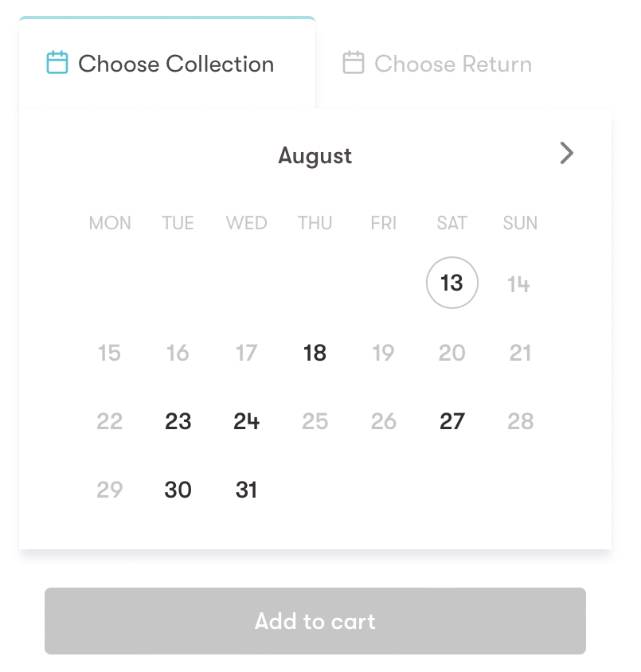Click the teal calendar icon beside Choose Collection
This screenshot has height=672, width=641.
[x=57, y=63]
